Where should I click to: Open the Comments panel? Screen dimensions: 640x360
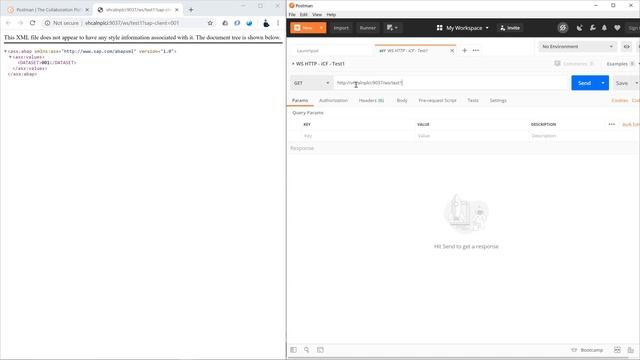pos(573,64)
